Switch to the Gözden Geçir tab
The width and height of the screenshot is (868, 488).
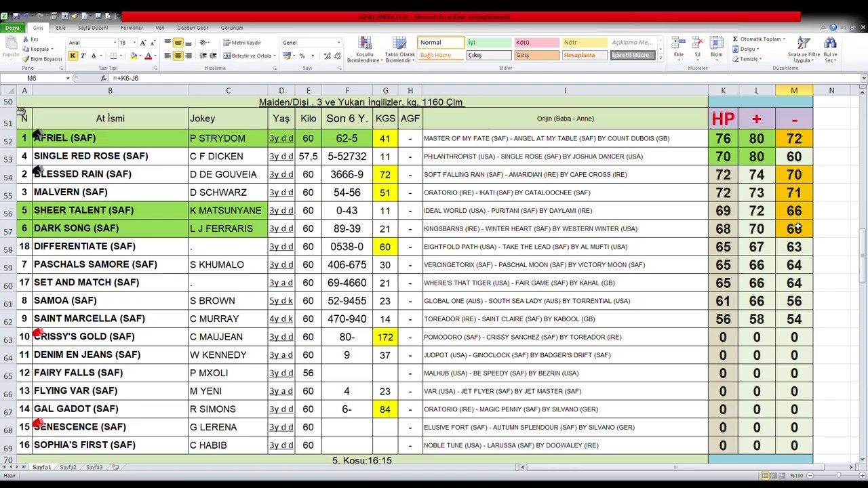(193, 28)
